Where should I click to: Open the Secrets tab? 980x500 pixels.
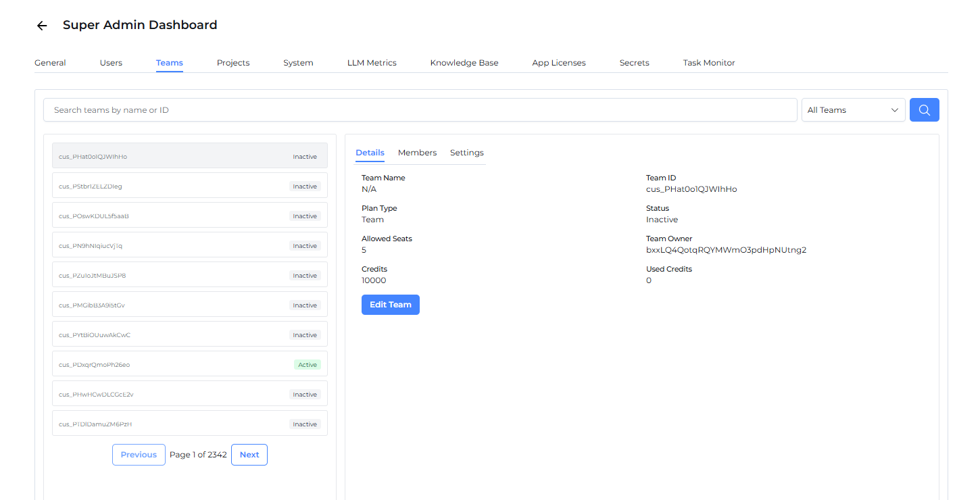[x=635, y=63]
